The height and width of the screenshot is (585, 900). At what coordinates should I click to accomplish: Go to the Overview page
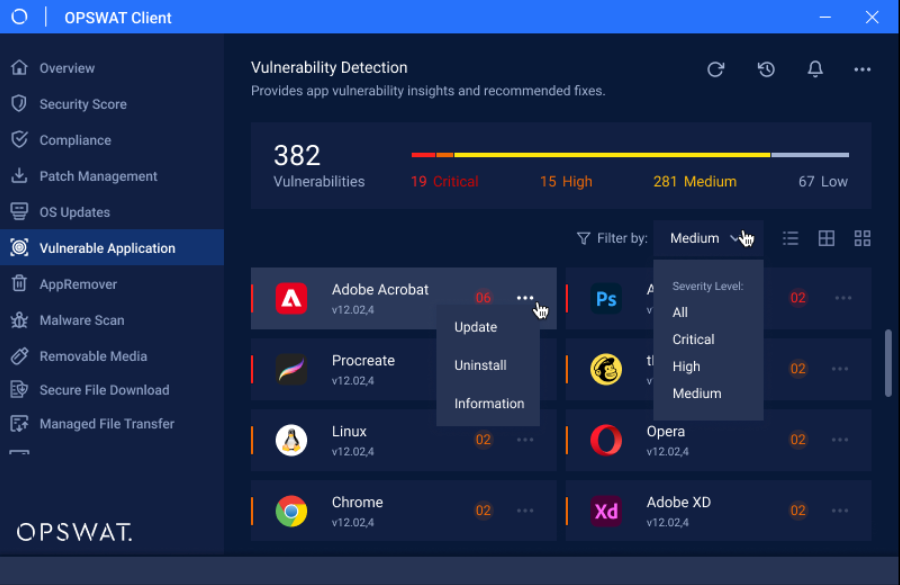(x=112, y=68)
